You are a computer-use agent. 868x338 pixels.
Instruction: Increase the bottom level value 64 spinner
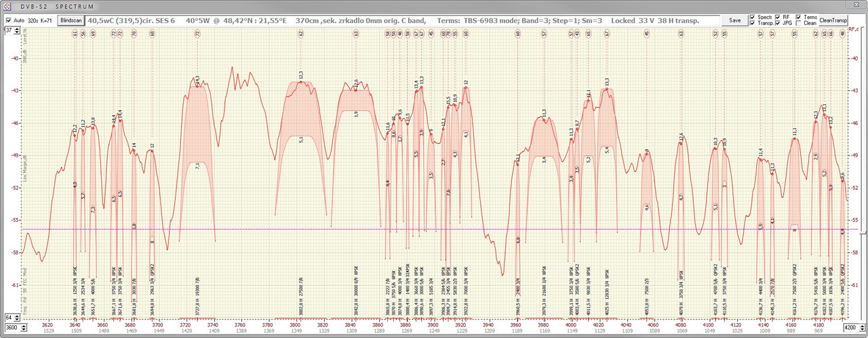click(16, 315)
